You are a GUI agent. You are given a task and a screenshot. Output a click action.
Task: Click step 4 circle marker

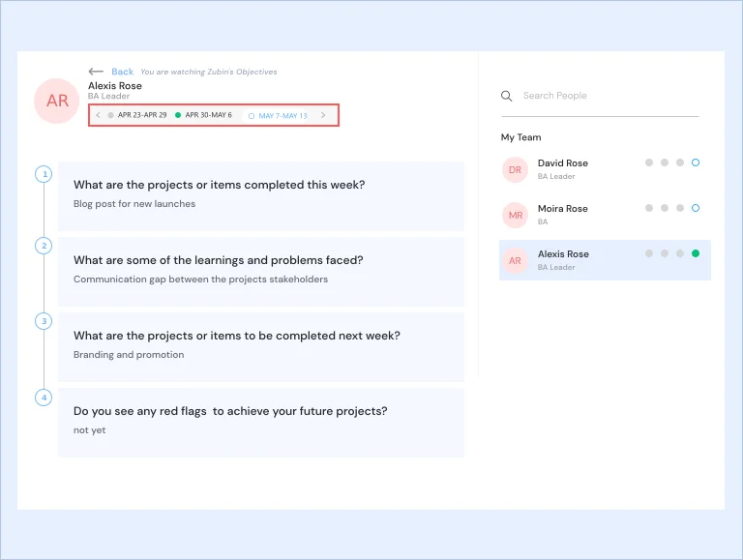click(x=45, y=398)
